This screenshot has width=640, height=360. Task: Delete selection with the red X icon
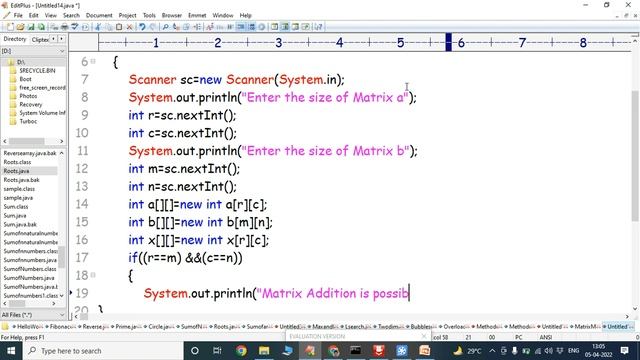(x=129, y=27)
